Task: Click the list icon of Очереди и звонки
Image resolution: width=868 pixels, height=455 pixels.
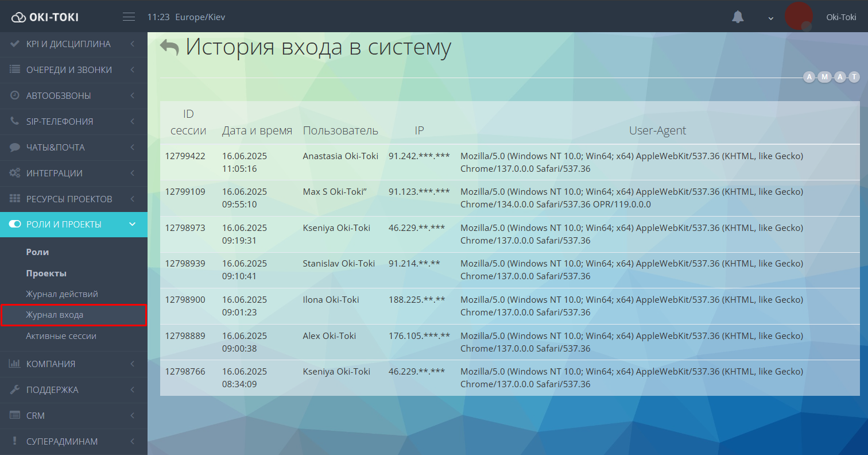Action: coord(15,70)
